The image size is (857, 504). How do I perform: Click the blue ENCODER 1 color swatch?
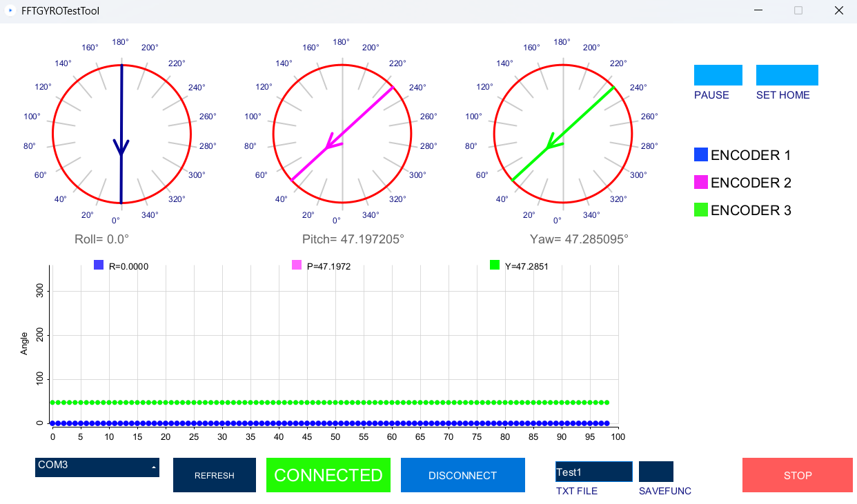coord(701,155)
